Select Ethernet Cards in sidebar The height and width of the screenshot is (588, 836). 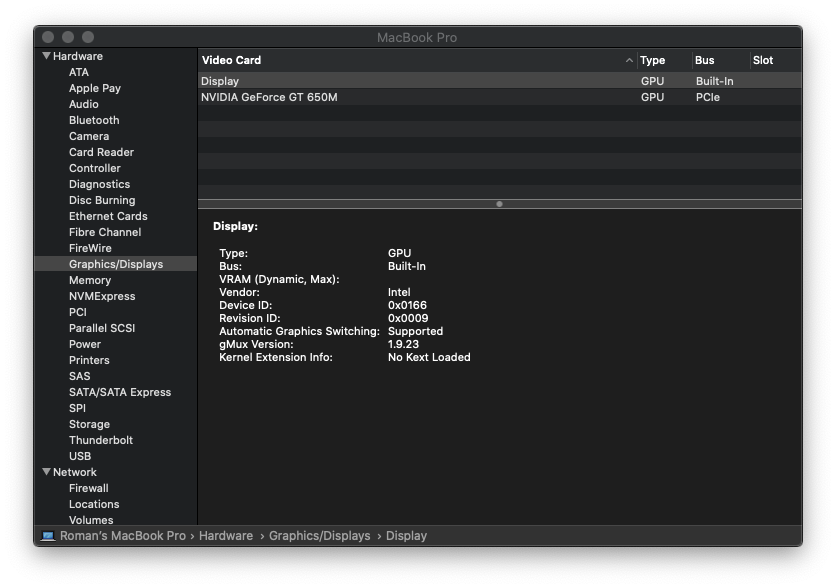click(x=108, y=216)
